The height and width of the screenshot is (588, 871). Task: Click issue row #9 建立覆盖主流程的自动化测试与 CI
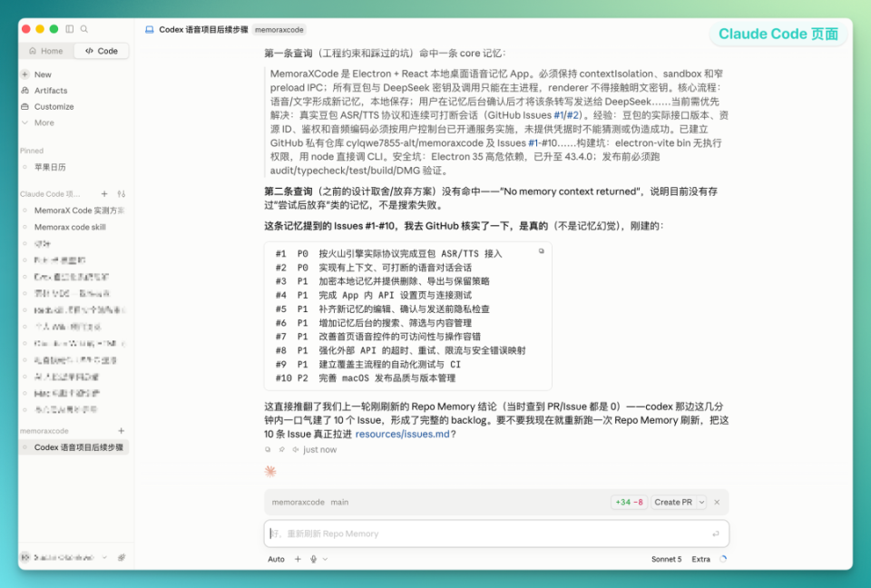click(x=367, y=364)
